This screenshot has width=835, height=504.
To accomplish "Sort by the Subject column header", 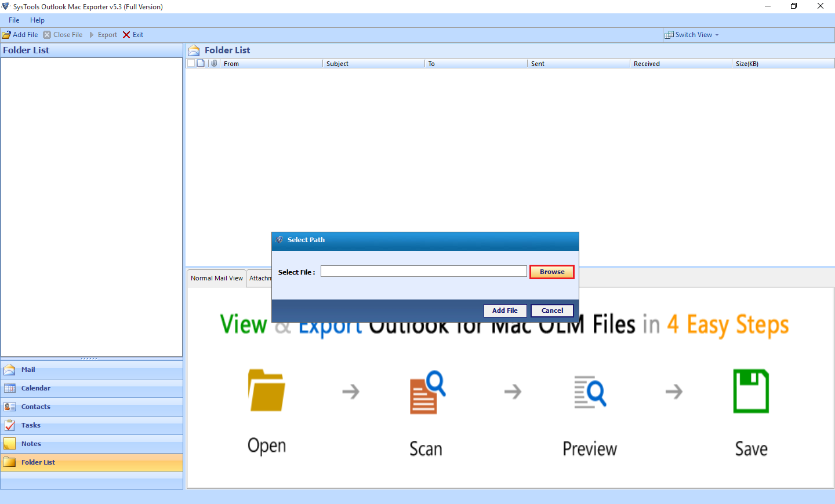I will [x=373, y=64].
